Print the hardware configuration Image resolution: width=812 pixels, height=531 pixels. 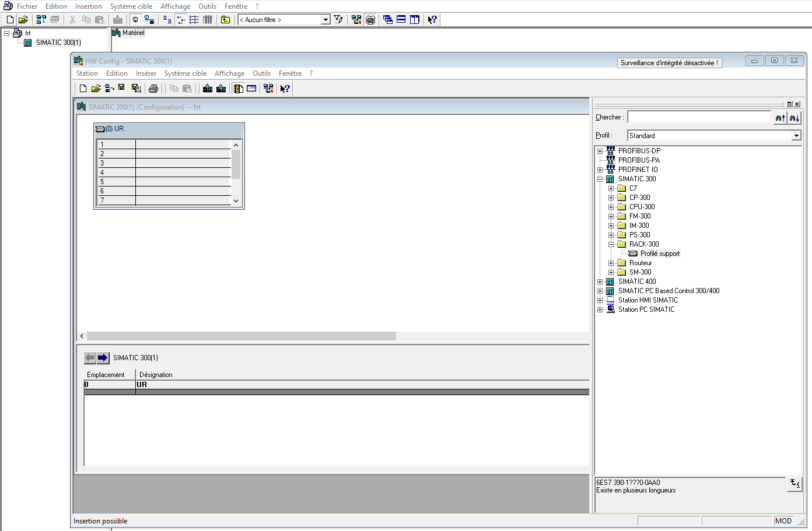[153, 89]
